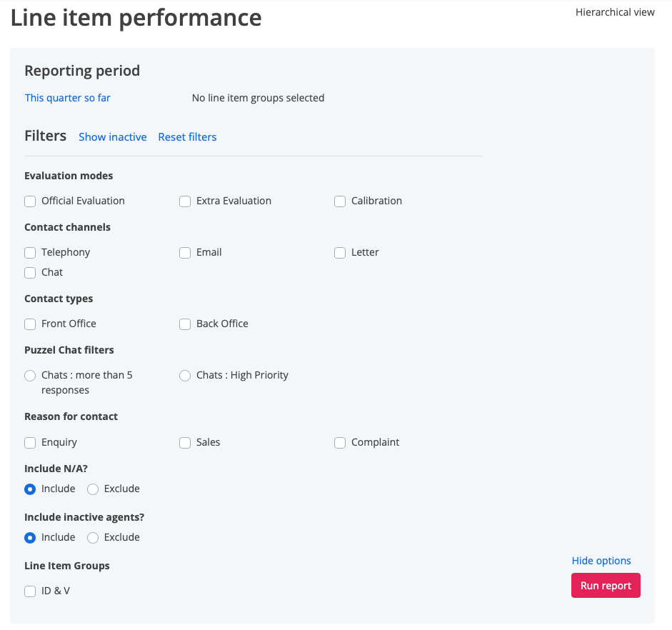The image size is (672, 630).
Task: Tick the Calibration evaluation mode
Action: coord(340,201)
